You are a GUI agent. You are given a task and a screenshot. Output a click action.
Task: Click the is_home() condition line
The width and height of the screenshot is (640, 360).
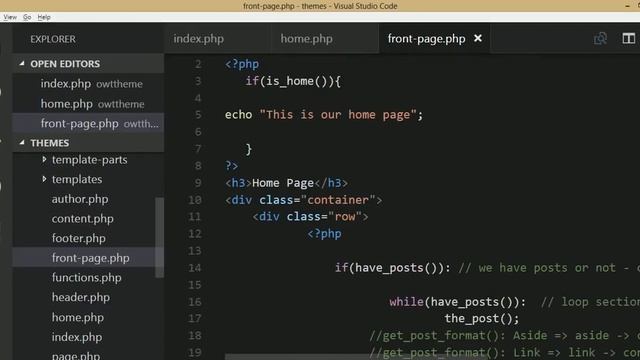click(293, 81)
